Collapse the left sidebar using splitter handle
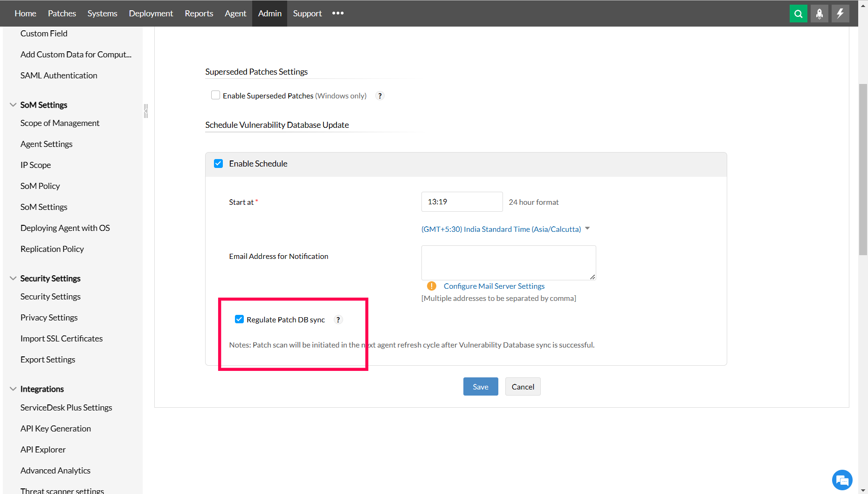 coord(146,111)
